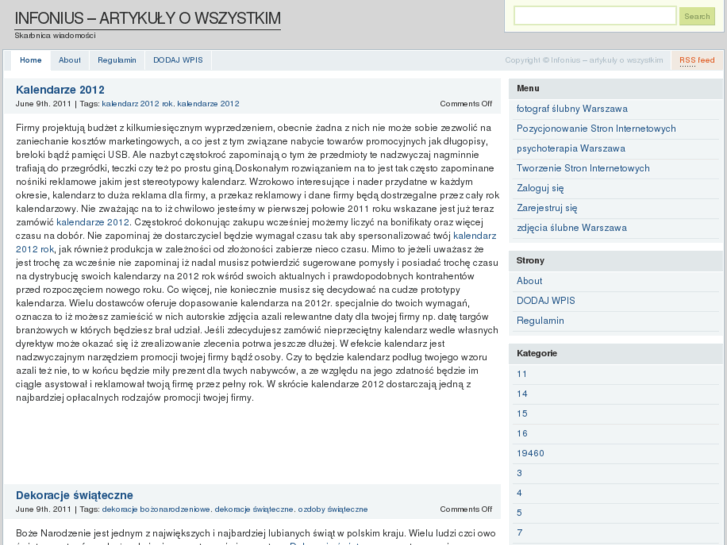Click inline link 'kalendarz 2012 rok' in article text
727x545 pixels.
[475, 236]
